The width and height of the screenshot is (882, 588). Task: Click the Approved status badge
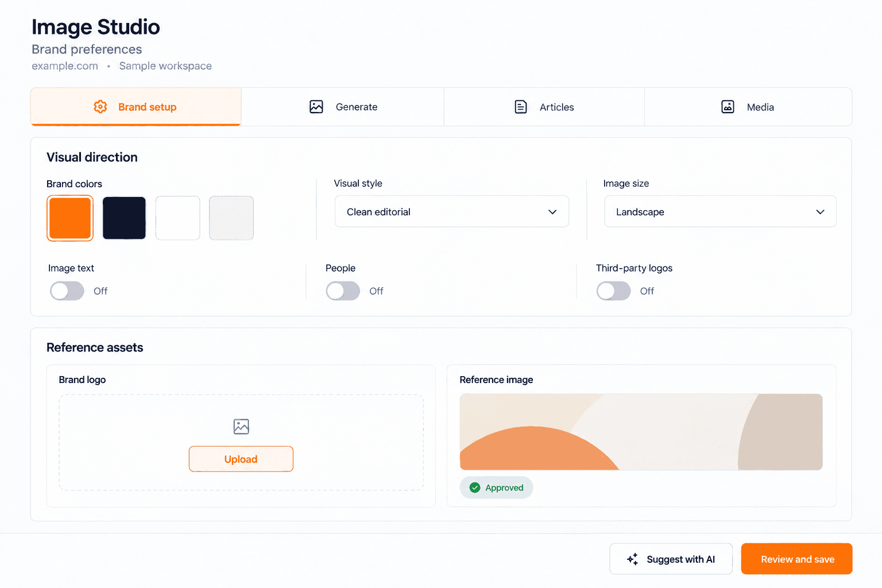pos(496,488)
